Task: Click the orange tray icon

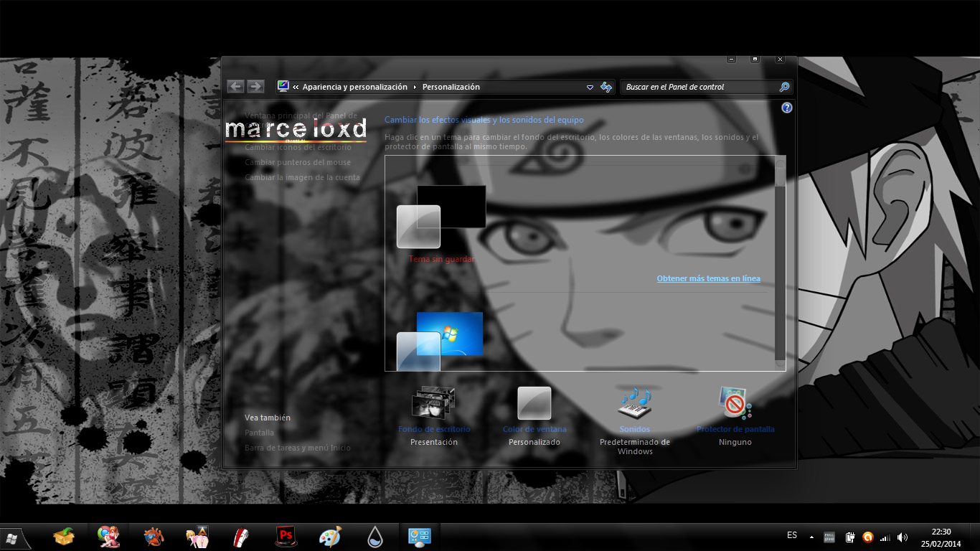Action: [868, 537]
